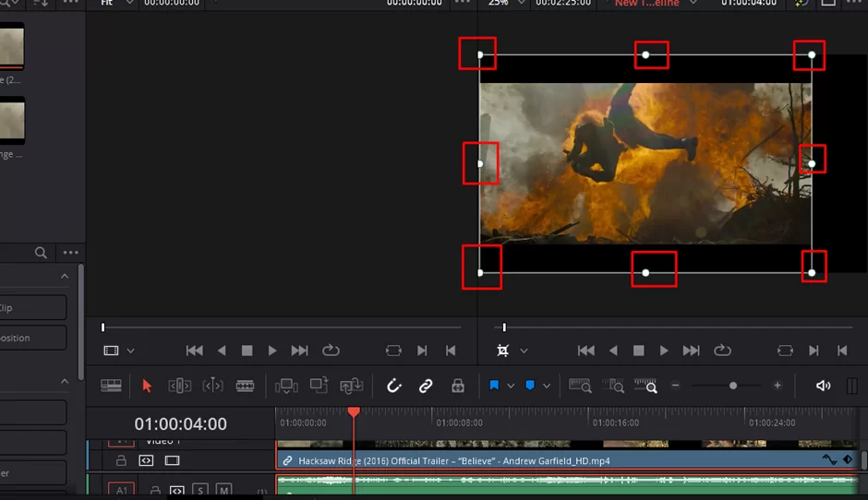This screenshot has width=868, height=500.
Task: Toggle Linked Selection chain
Action: point(426,386)
